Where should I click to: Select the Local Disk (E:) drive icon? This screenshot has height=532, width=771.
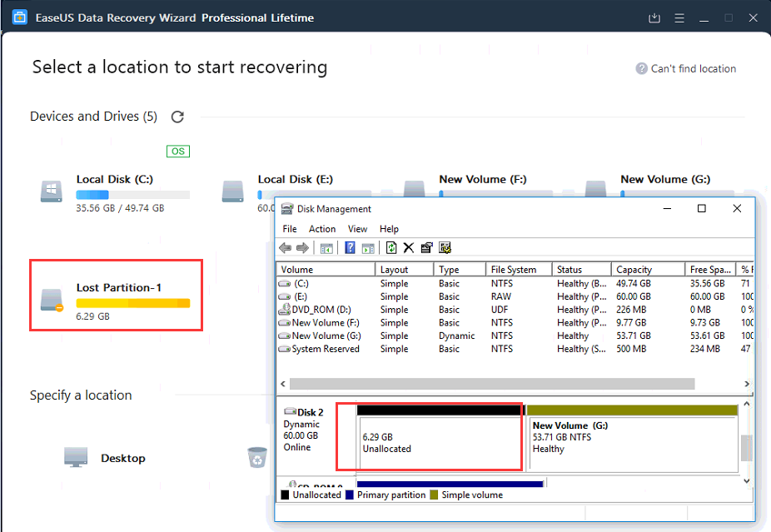pyautogui.click(x=232, y=191)
